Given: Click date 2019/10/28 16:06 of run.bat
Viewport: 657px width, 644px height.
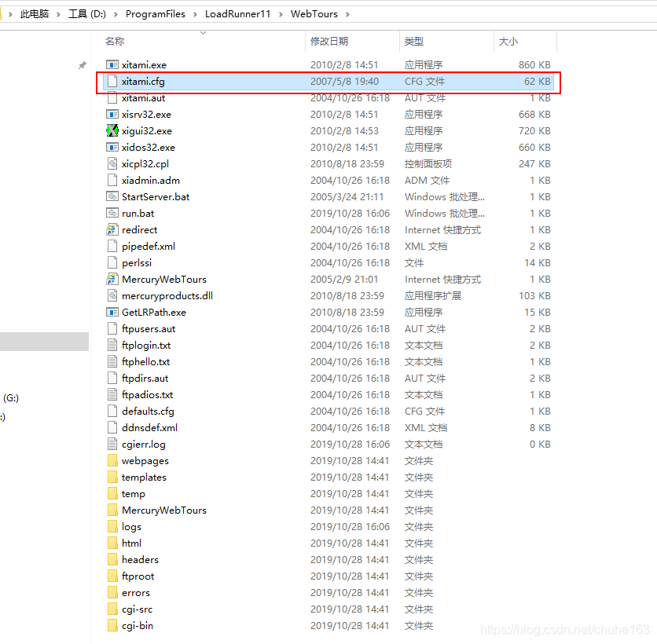Looking at the screenshot, I should point(350,213).
